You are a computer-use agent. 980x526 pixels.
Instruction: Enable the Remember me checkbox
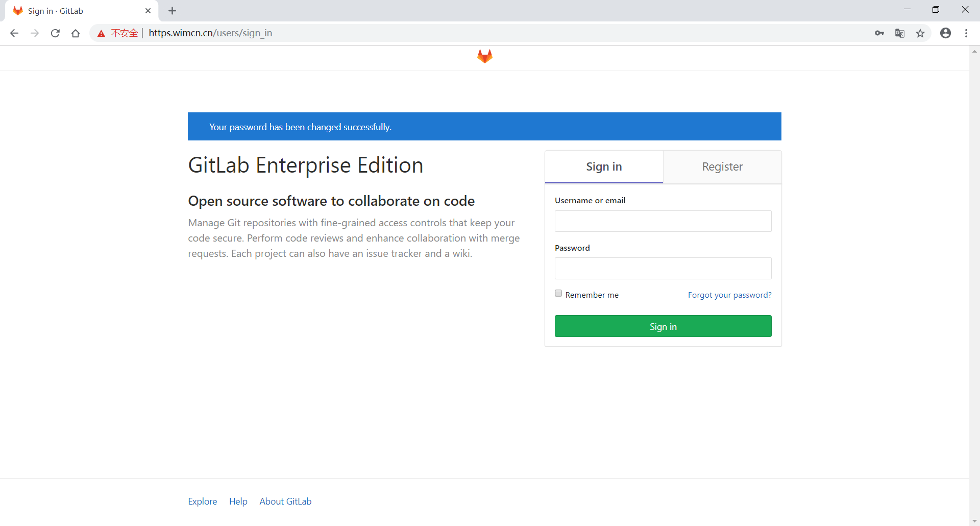pos(558,293)
